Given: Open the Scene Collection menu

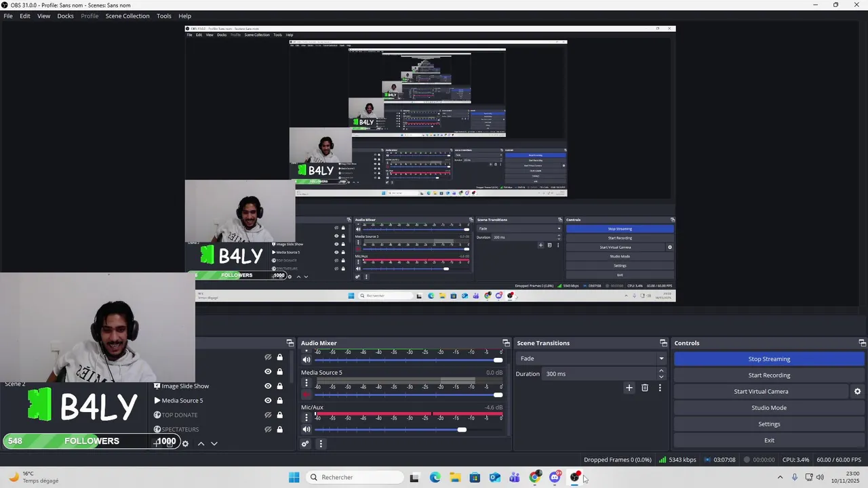Looking at the screenshot, I should click(127, 16).
